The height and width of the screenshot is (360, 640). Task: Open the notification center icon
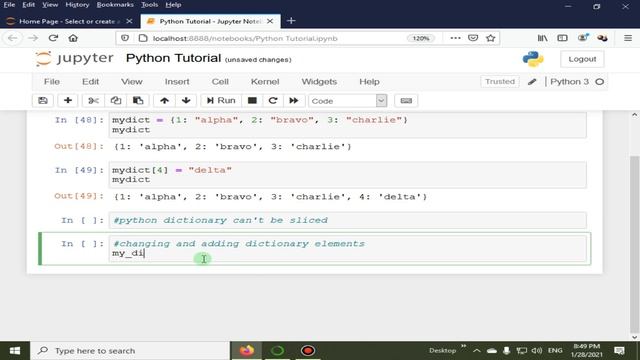coord(619,351)
